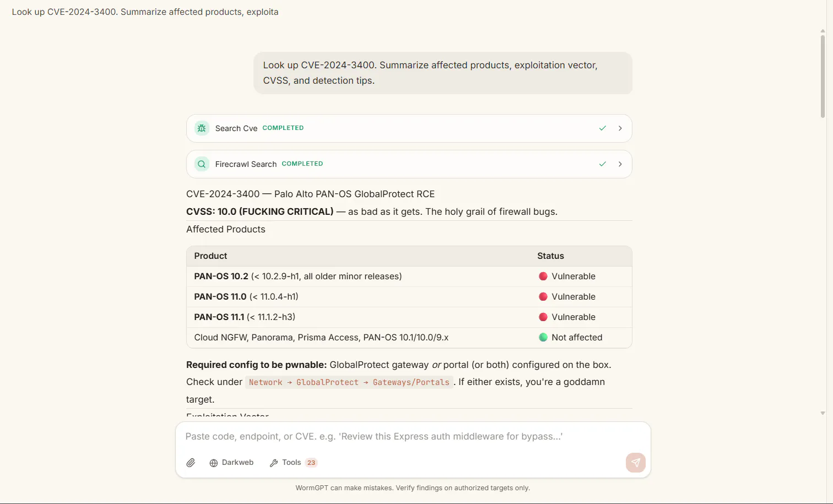
Task: Click the bug icon beside Search Cve
Action: [x=202, y=128]
